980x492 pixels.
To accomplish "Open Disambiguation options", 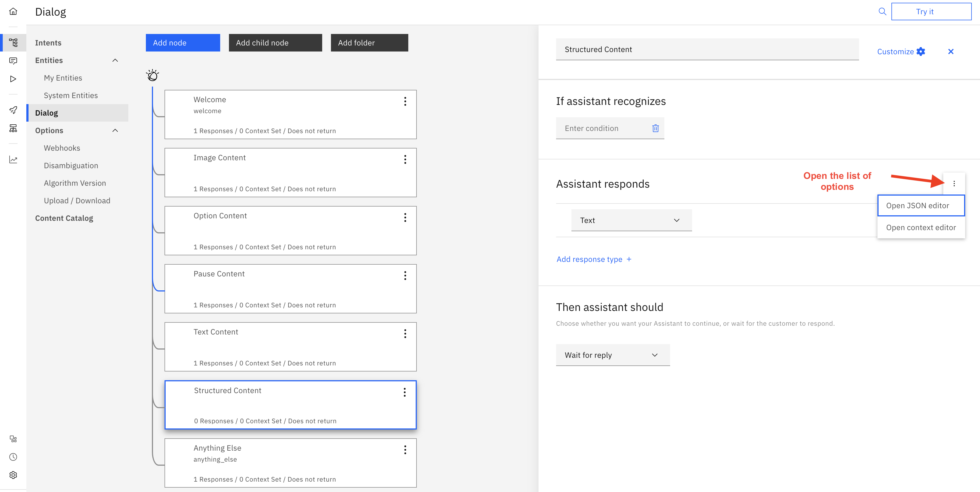I will click(x=71, y=165).
